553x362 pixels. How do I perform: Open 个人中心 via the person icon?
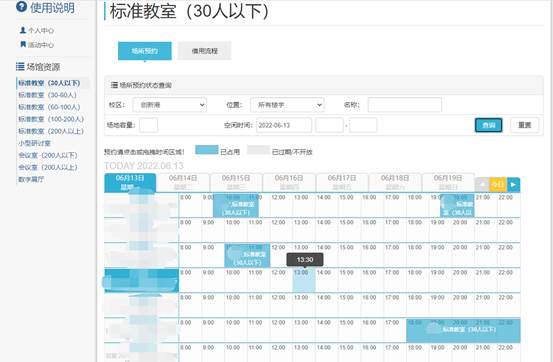pos(23,30)
